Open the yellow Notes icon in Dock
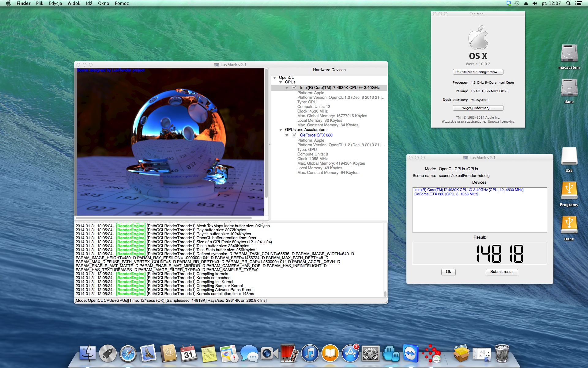This screenshot has height=368, width=588. click(x=209, y=353)
